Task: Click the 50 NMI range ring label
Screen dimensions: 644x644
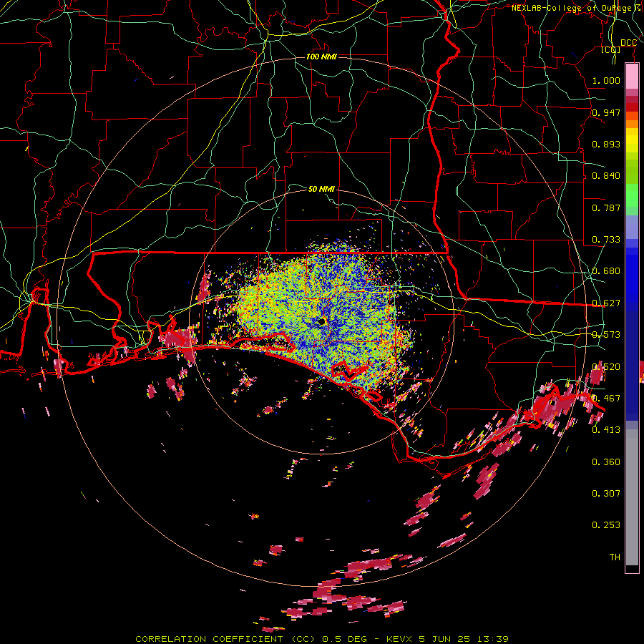Action: click(321, 189)
